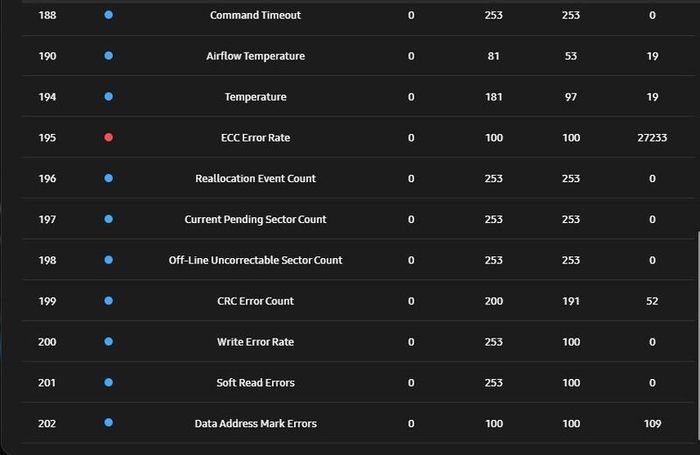Click blue status dot beside Airflow Temperature

(108, 56)
